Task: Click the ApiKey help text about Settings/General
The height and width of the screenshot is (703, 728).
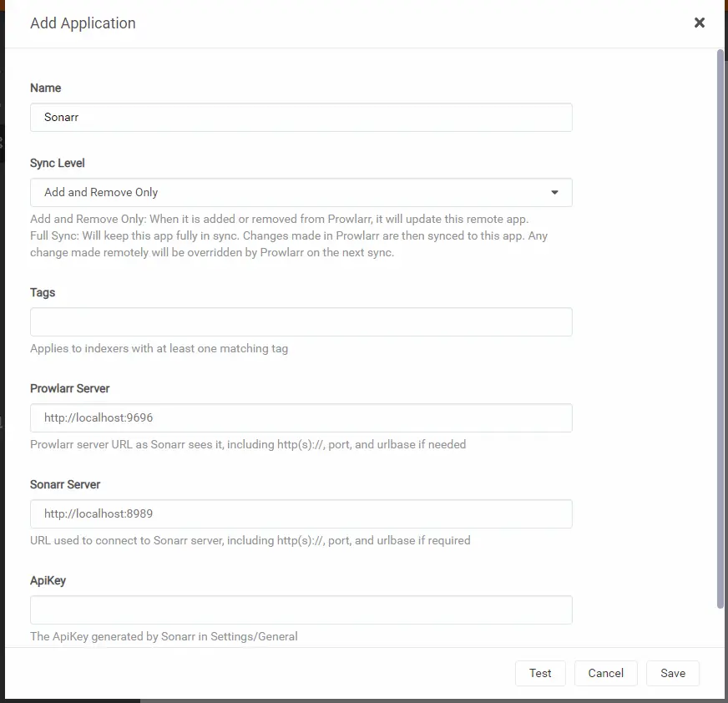Action: click(x=164, y=636)
